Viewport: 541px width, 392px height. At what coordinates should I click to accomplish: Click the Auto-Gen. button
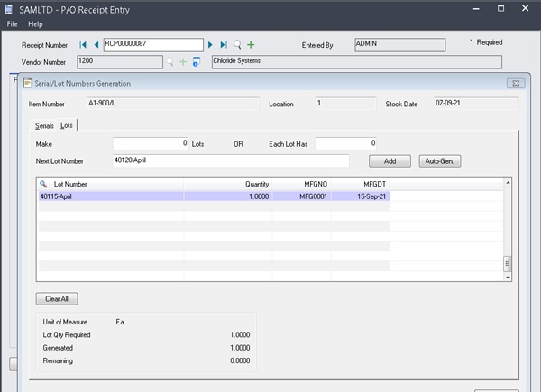(x=440, y=161)
